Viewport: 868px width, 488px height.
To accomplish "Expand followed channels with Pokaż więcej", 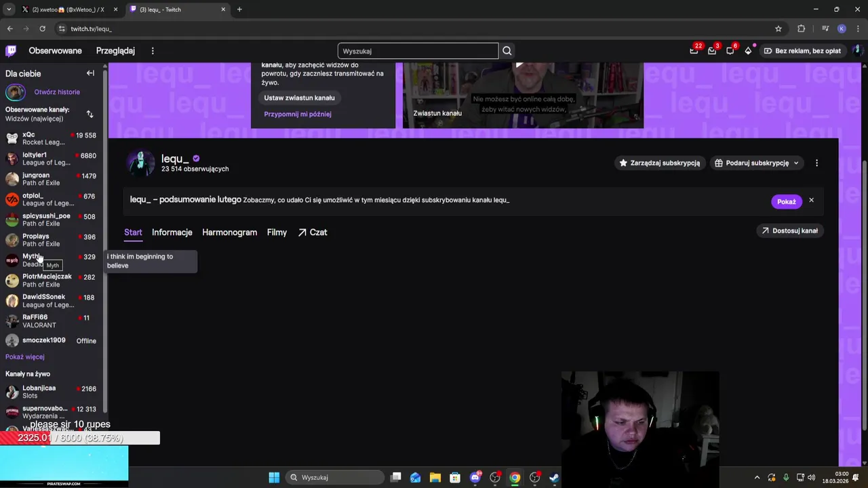I will (25, 357).
